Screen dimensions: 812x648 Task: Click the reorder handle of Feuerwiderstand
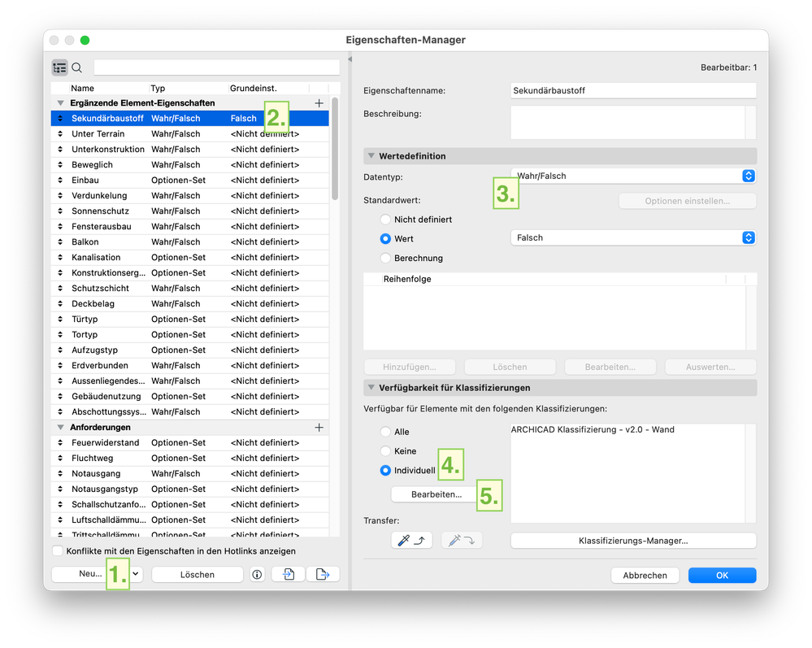click(60, 443)
